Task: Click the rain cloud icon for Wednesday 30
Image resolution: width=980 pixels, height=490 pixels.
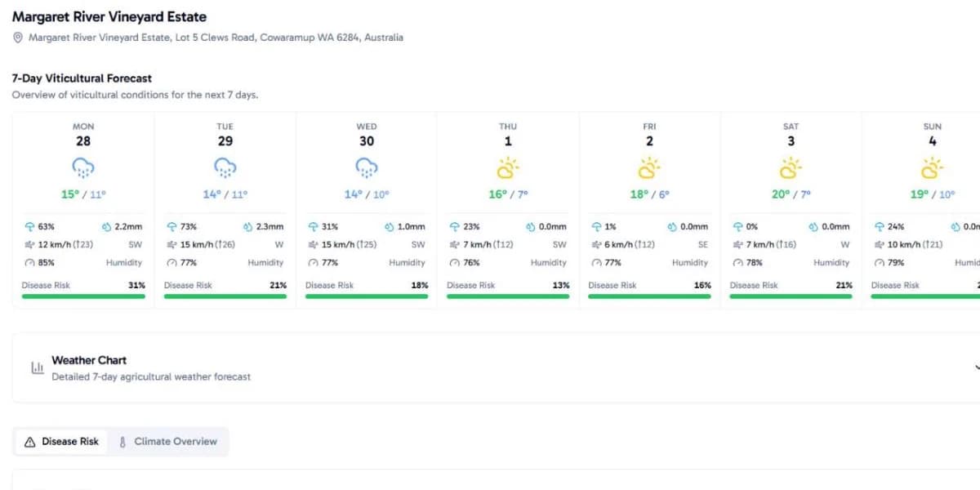Action: 367,169
